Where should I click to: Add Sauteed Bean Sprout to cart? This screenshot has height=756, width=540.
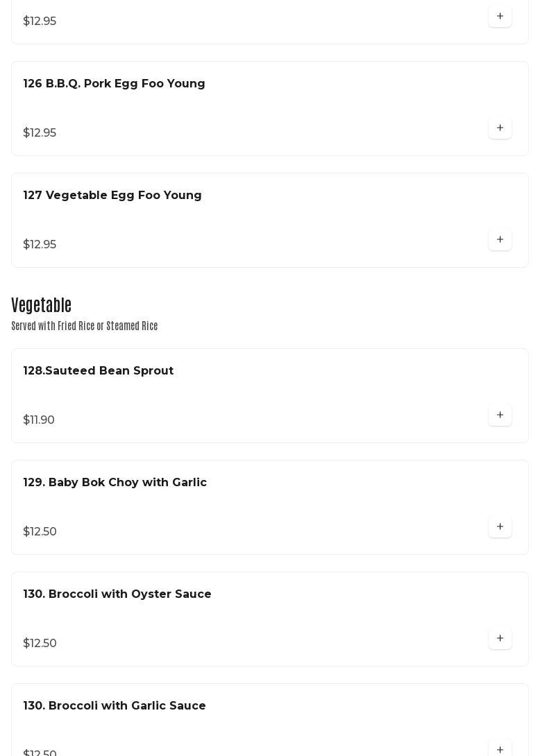pos(500,415)
